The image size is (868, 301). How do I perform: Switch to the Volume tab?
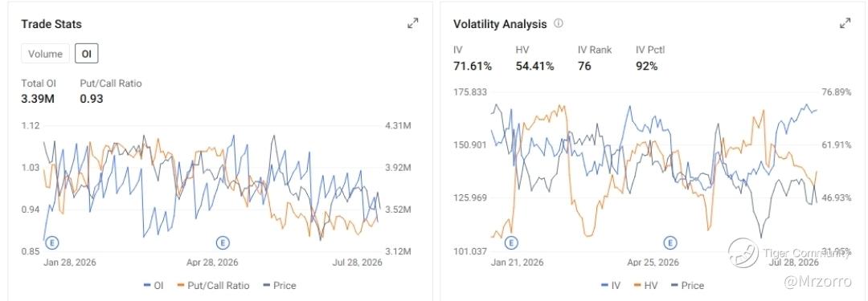tap(45, 54)
